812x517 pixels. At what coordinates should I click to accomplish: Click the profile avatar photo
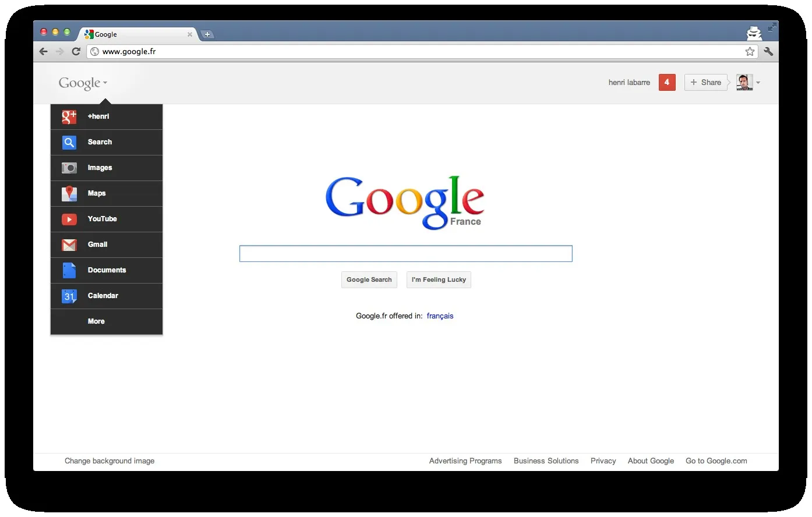click(744, 83)
